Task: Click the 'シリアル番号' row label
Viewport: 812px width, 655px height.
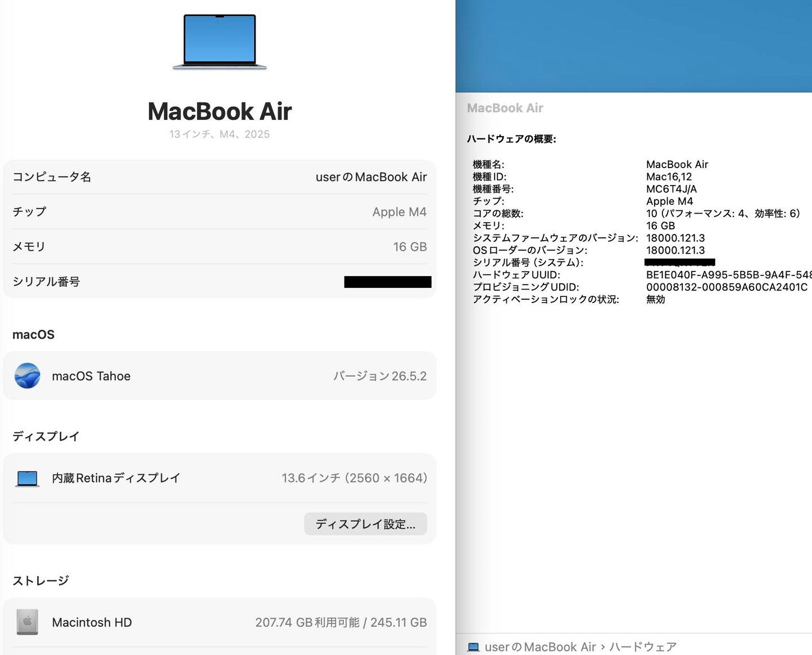Action: [x=46, y=282]
